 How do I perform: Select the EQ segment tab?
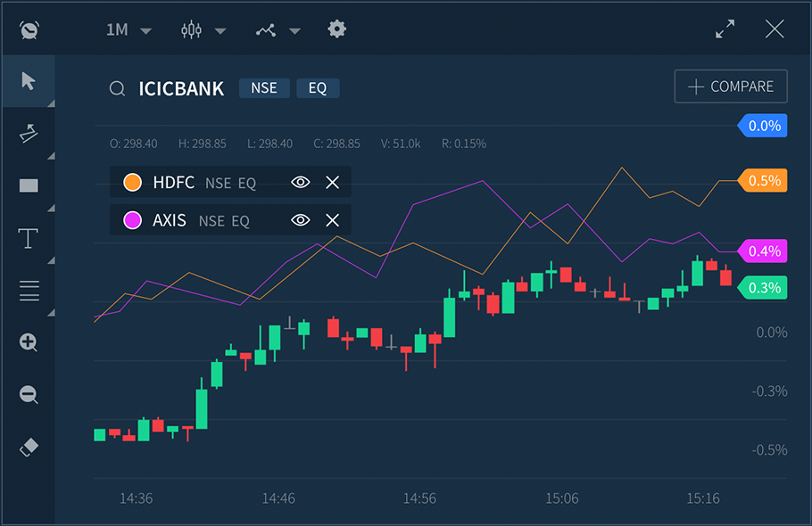pos(318,88)
